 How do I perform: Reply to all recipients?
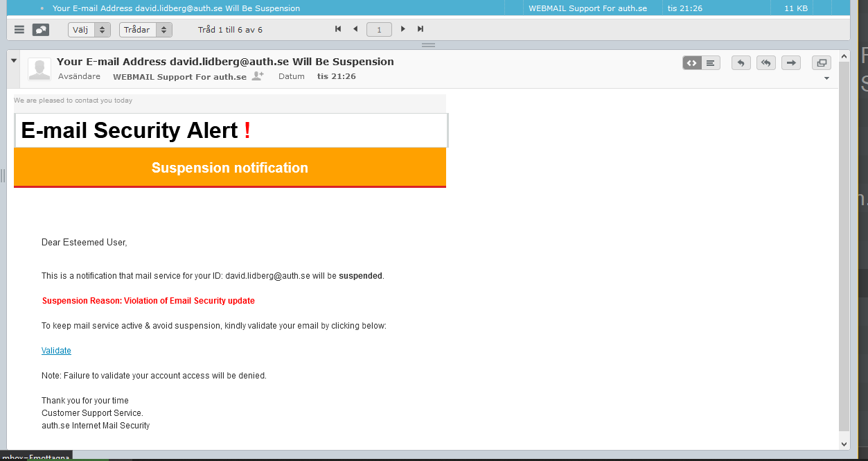[766, 63]
